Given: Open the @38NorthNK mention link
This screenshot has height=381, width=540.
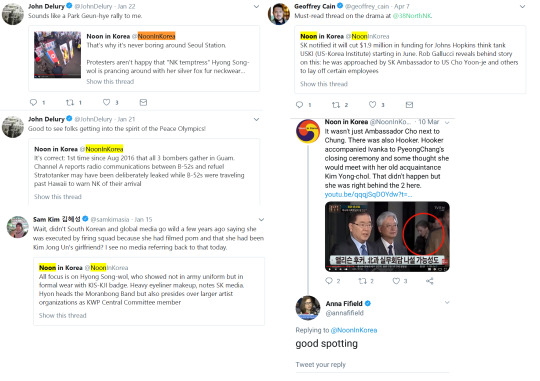Looking at the screenshot, I should coord(413,16).
